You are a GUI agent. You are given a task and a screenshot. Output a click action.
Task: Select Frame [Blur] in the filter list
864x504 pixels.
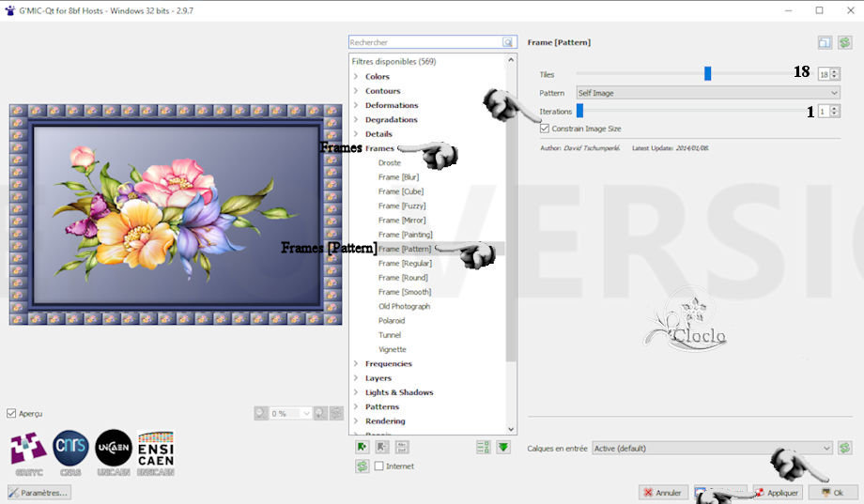tap(398, 176)
